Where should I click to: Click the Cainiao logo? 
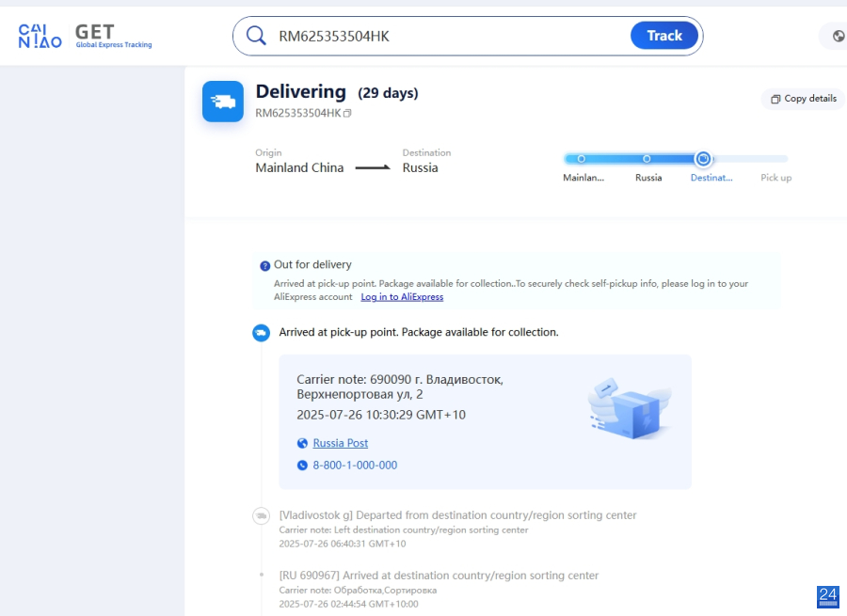coord(40,37)
